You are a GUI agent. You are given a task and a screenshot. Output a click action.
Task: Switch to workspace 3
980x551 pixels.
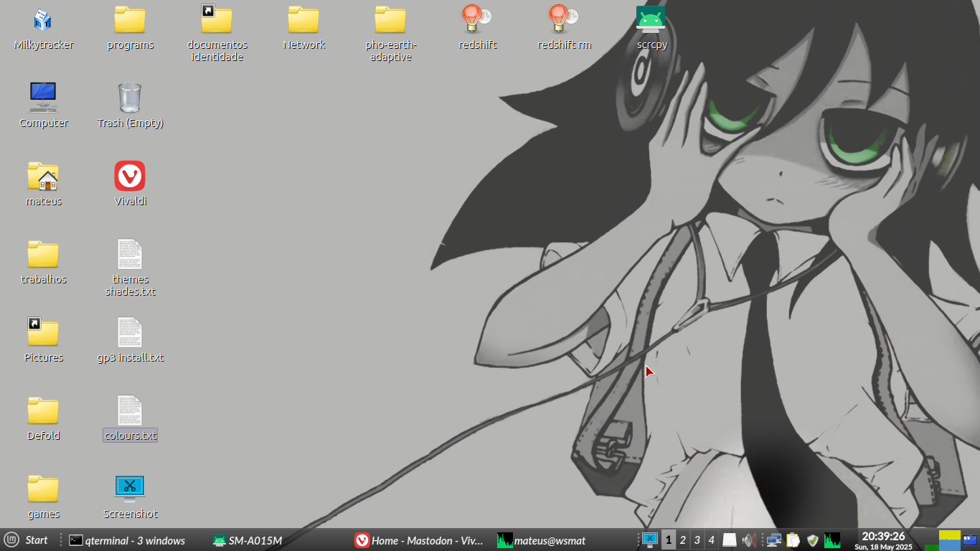click(697, 540)
